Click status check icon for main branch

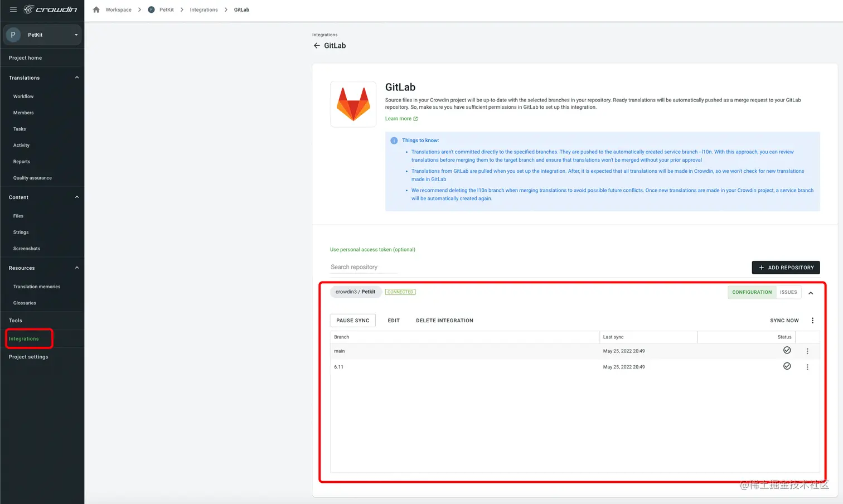click(x=787, y=350)
